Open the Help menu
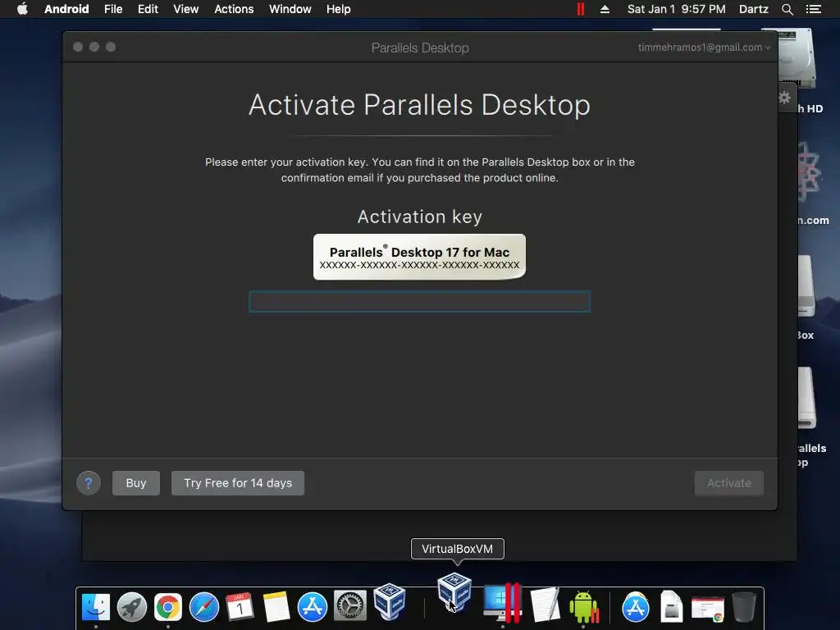The image size is (840, 630). click(339, 9)
